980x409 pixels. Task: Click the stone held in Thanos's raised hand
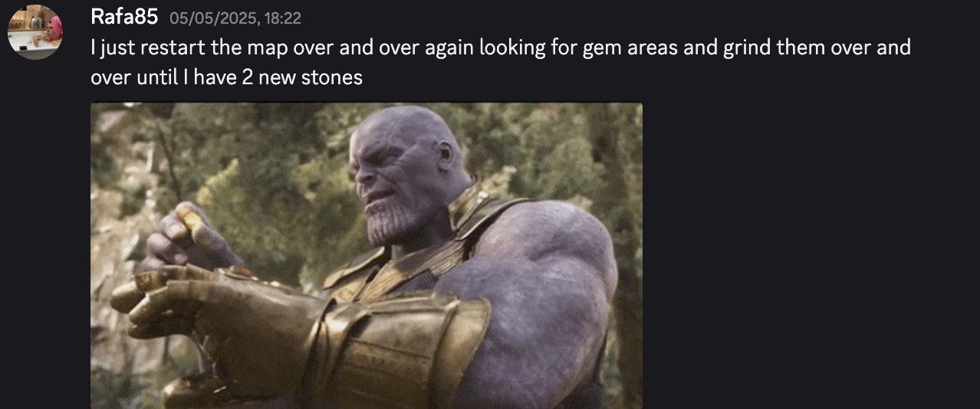click(x=187, y=219)
